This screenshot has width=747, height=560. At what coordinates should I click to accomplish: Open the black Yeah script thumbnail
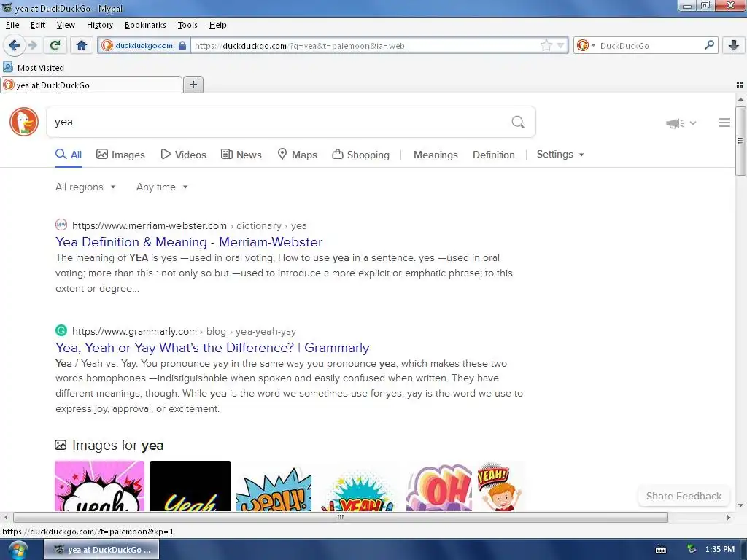[x=190, y=486]
